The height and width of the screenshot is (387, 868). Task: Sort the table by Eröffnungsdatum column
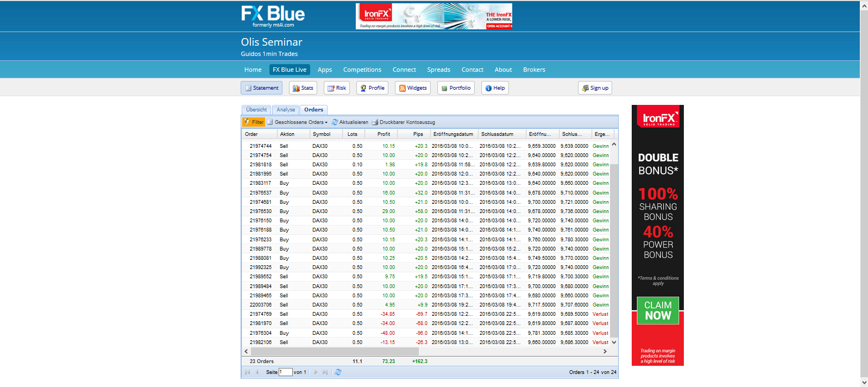tap(453, 134)
